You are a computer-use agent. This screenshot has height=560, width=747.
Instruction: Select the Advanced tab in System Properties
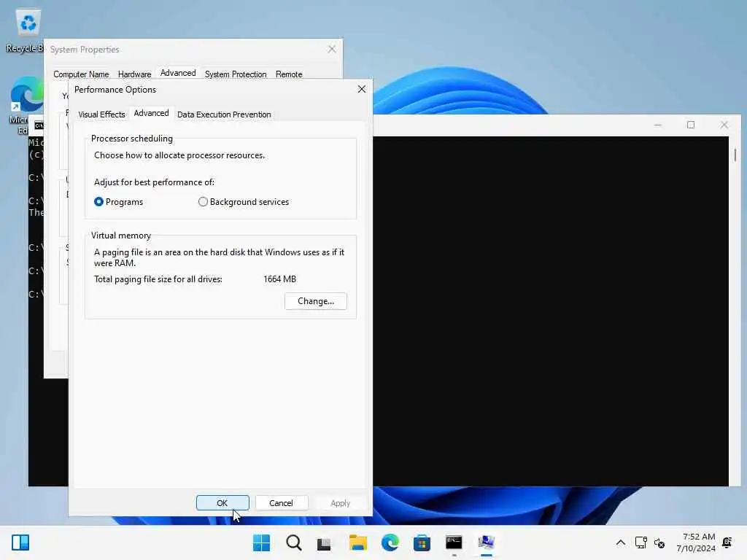(x=178, y=73)
